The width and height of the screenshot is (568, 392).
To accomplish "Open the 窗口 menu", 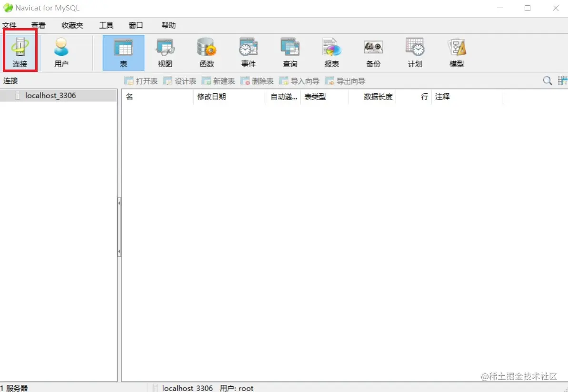I will [136, 25].
